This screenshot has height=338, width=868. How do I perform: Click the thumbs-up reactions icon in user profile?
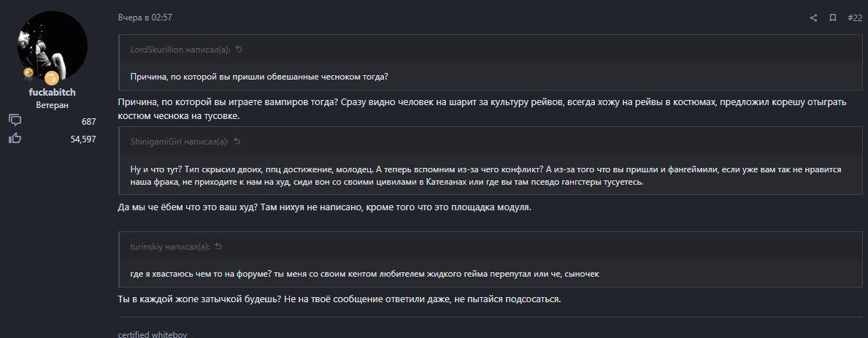point(15,139)
